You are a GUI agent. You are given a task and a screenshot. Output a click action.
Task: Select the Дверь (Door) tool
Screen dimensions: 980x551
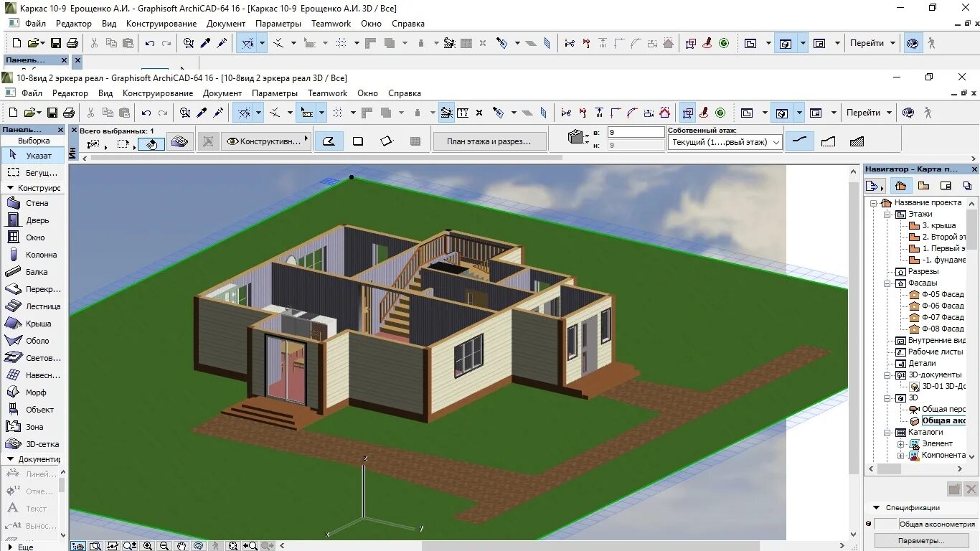[33, 220]
